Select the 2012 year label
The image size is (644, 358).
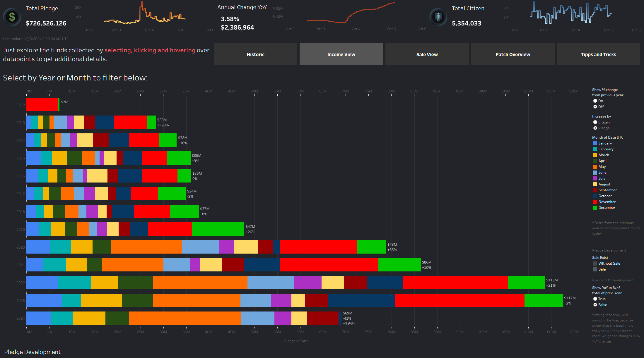point(21,105)
